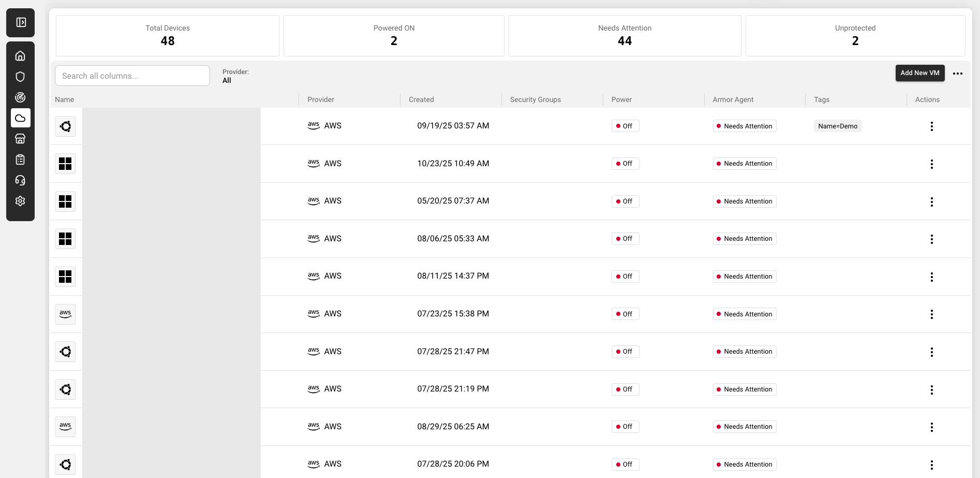Viewport: 980px width, 478px height.
Task: Open the Home icon in sidebar
Action: [x=20, y=56]
